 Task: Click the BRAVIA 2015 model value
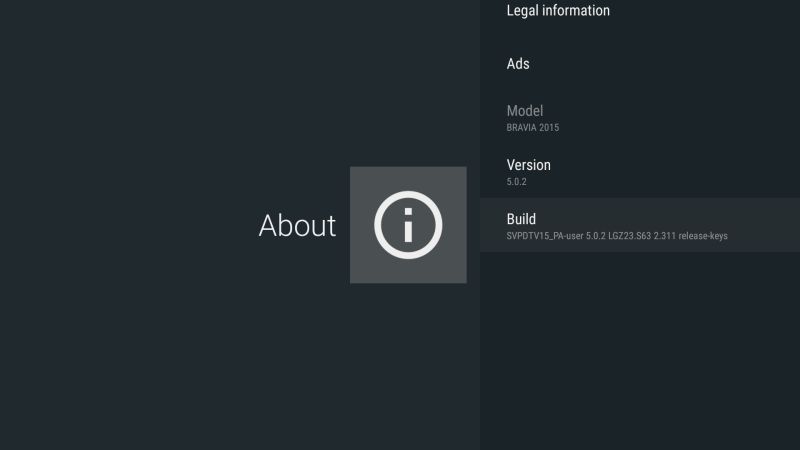point(533,128)
